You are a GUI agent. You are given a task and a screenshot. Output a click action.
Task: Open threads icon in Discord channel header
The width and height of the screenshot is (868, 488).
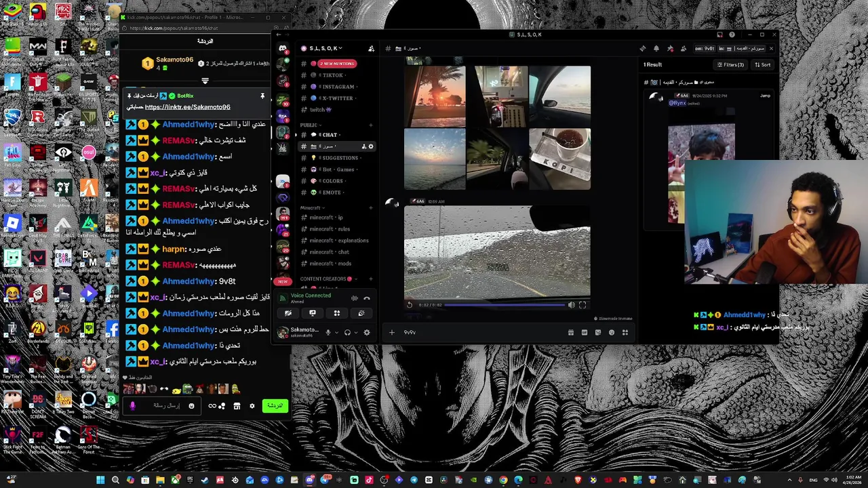point(643,48)
